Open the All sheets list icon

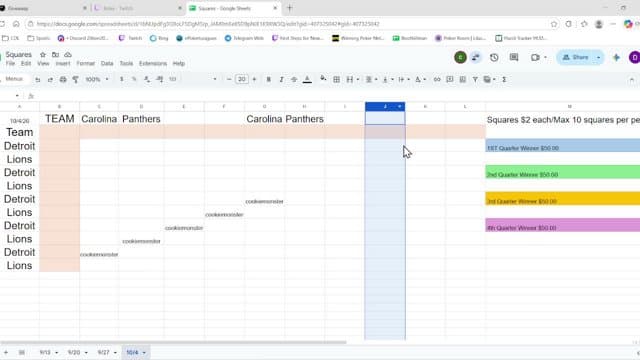(x=22, y=352)
